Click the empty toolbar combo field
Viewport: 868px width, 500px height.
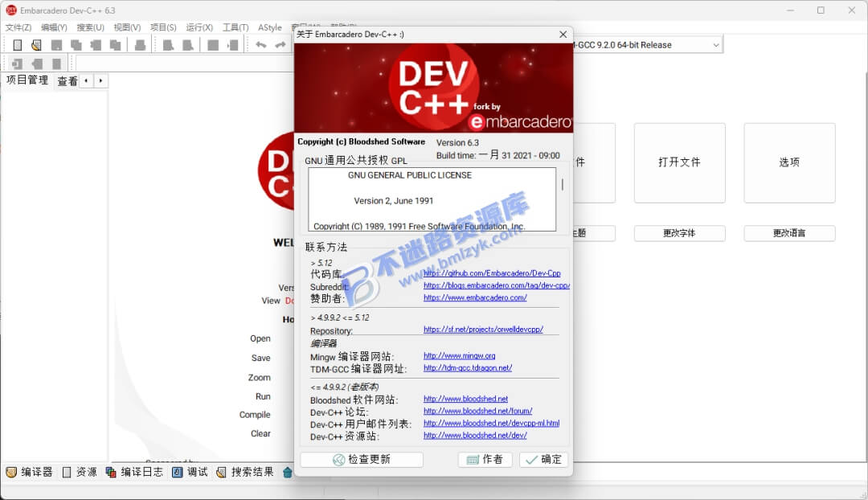(184, 64)
